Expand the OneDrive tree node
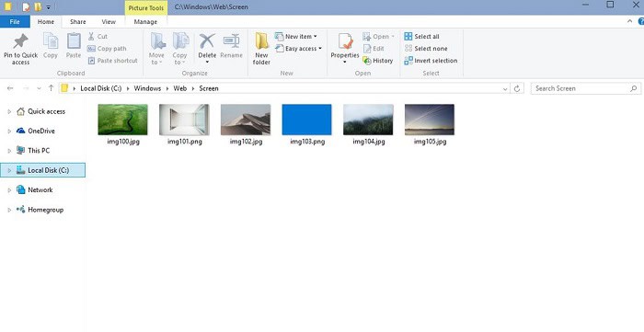Image resolution: width=644 pixels, height=332 pixels. coord(9,132)
